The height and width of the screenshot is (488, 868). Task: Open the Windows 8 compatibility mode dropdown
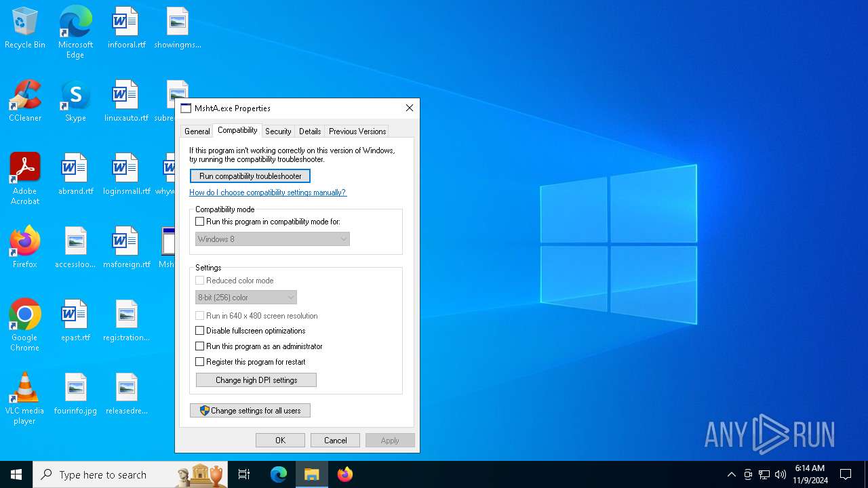(x=273, y=239)
